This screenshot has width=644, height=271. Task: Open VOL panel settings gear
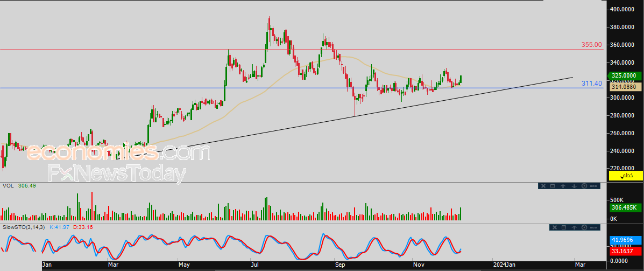(584, 186)
